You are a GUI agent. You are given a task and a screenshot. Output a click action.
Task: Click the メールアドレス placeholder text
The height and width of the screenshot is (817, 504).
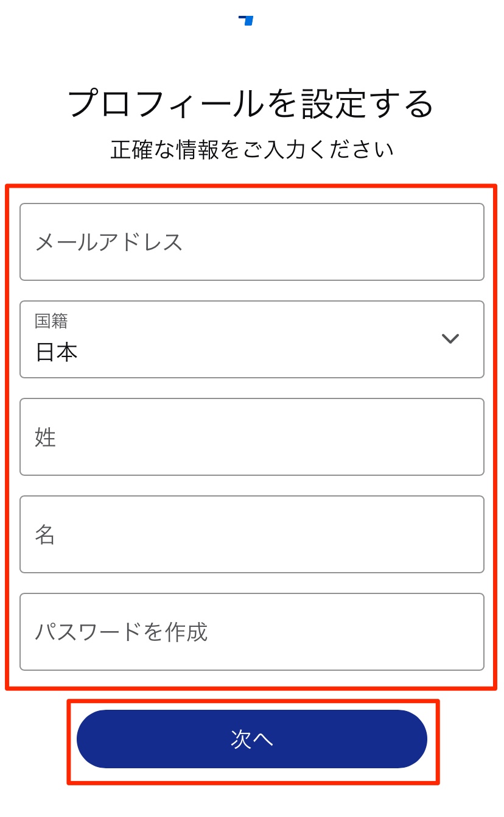[x=109, y=242]
